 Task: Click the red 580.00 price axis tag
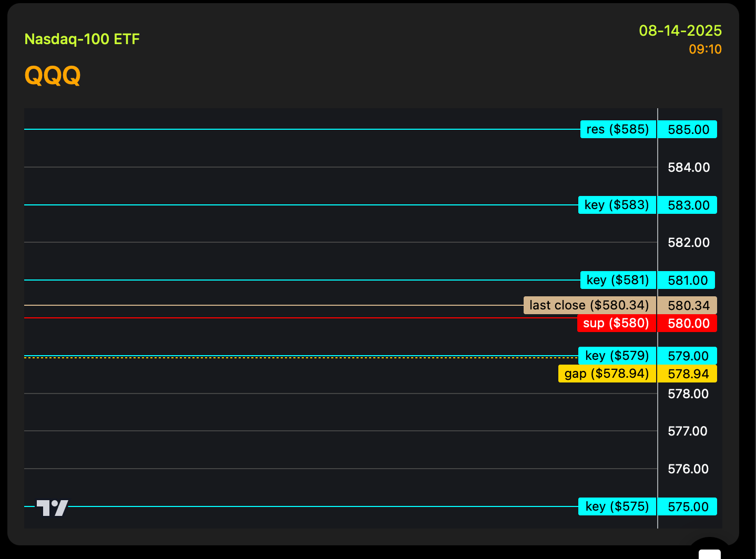pyautogui.click(x=688, y=323)
